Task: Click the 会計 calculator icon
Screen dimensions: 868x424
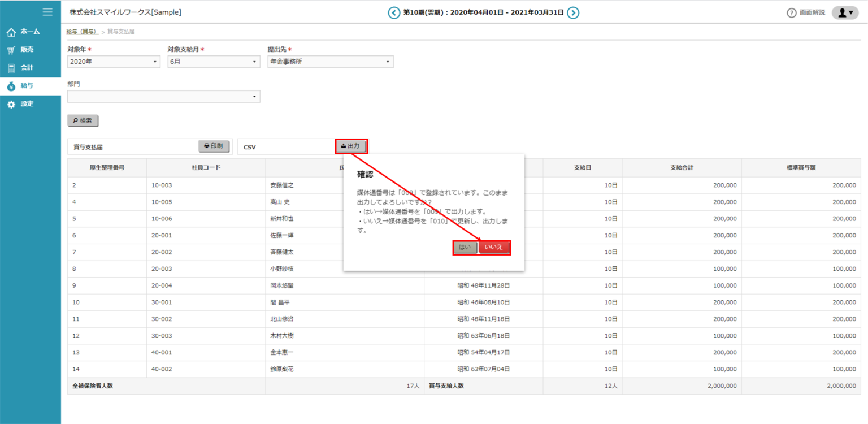Action: [11, 68]
